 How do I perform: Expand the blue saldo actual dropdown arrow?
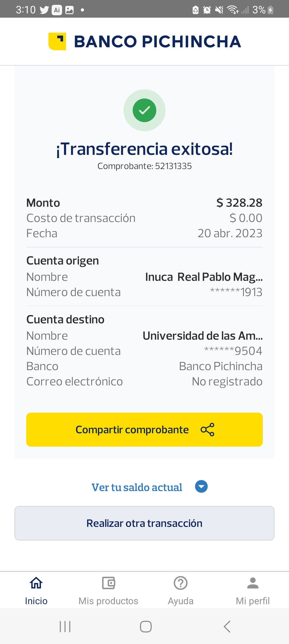coord(201,486)
